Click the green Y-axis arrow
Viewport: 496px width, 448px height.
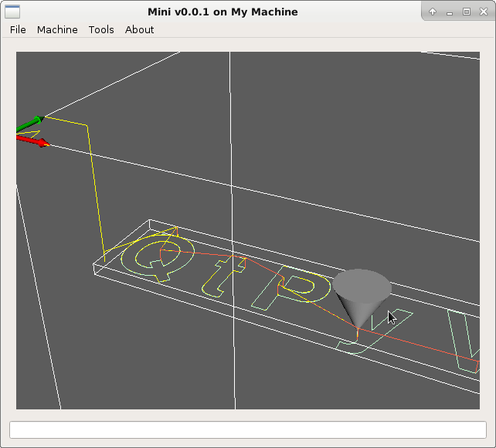[30, 124]
